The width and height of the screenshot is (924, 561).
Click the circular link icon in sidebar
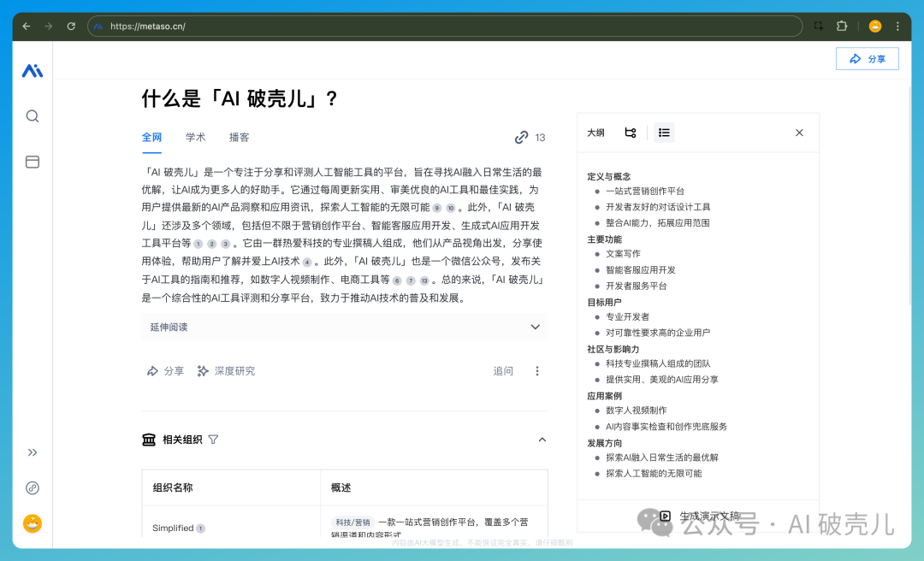[x=33, y=488]
